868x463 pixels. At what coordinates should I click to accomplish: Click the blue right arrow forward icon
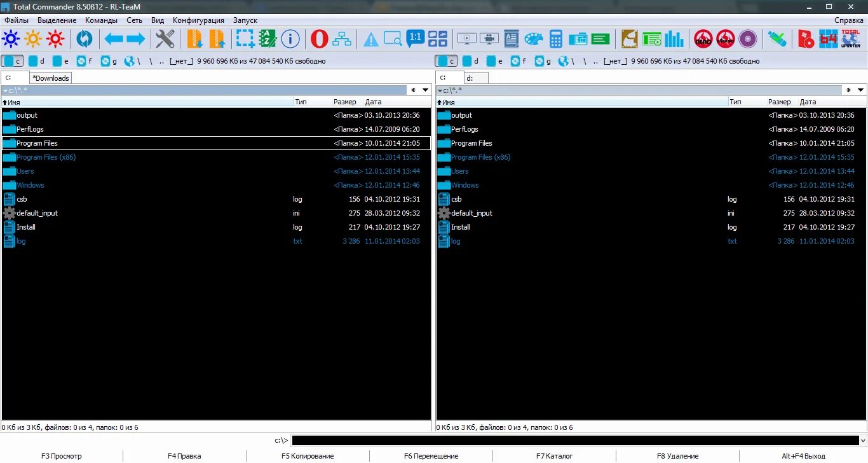point(136,39)
